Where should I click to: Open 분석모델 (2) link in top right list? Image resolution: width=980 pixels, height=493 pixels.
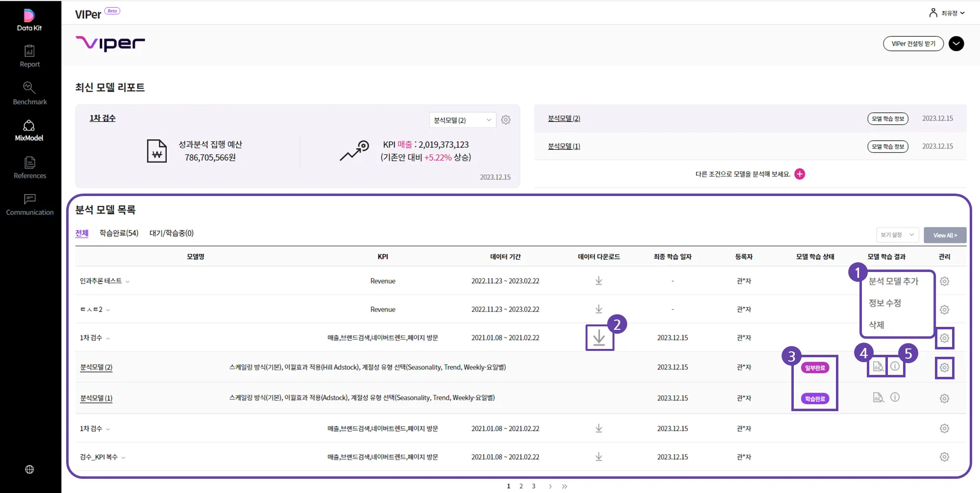pyautogui.click(x=564, y=119)
